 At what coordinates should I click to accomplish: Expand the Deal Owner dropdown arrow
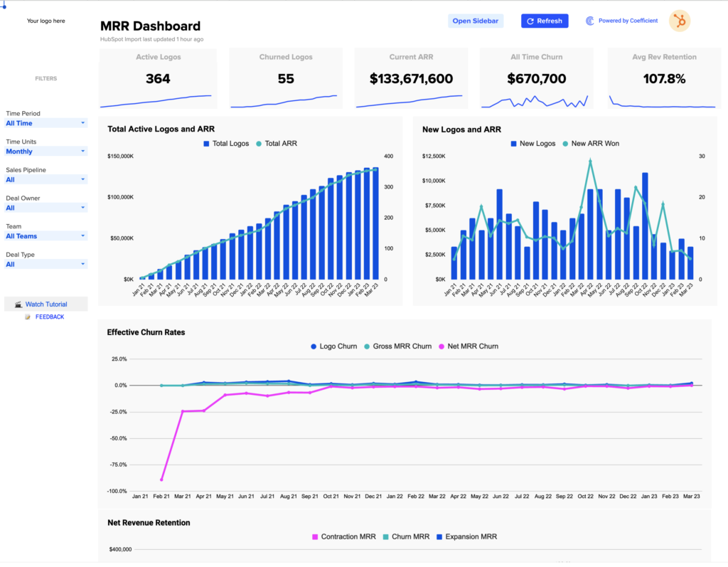point(83,208)
